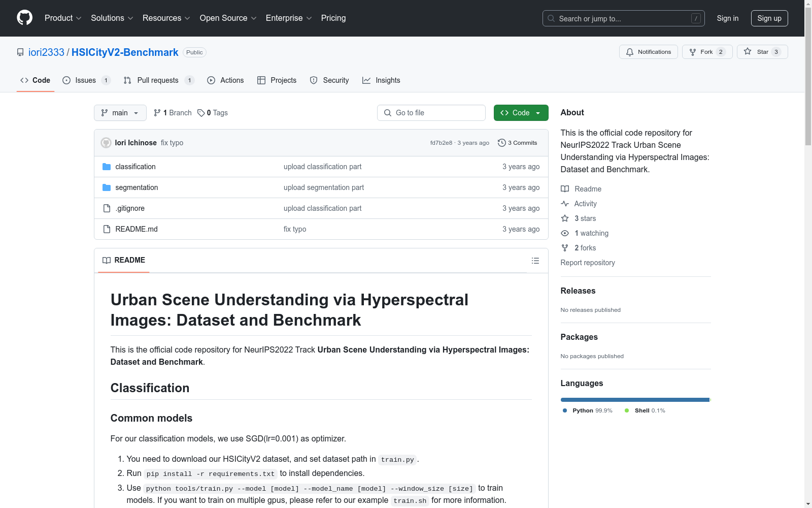Open the Actions tab

pos(225,80)
